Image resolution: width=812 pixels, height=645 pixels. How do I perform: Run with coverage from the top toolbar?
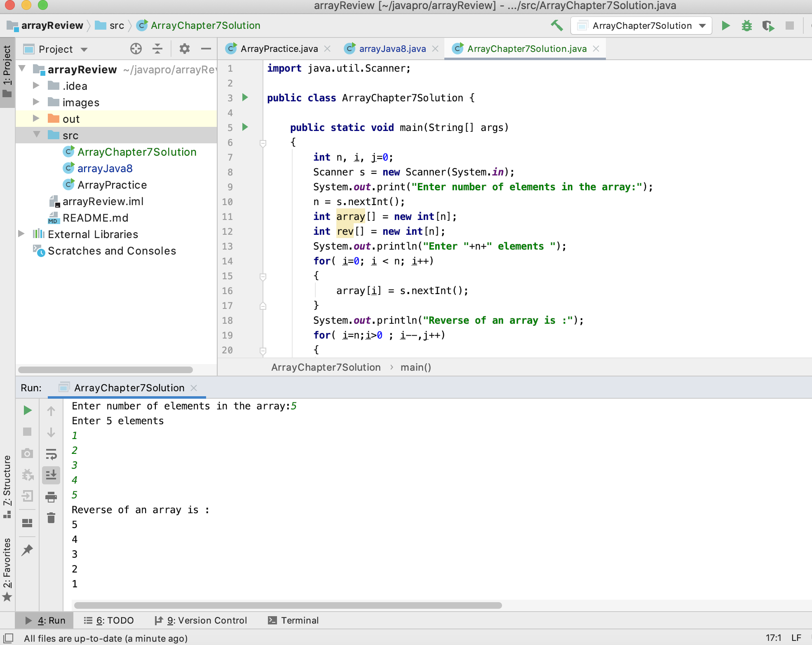click(x=768, y=26)
